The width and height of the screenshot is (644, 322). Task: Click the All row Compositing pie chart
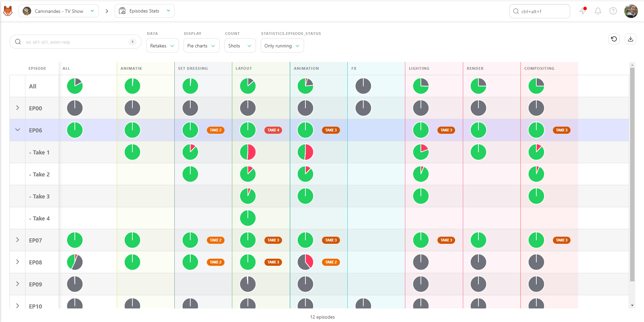[x=536, y=86]
